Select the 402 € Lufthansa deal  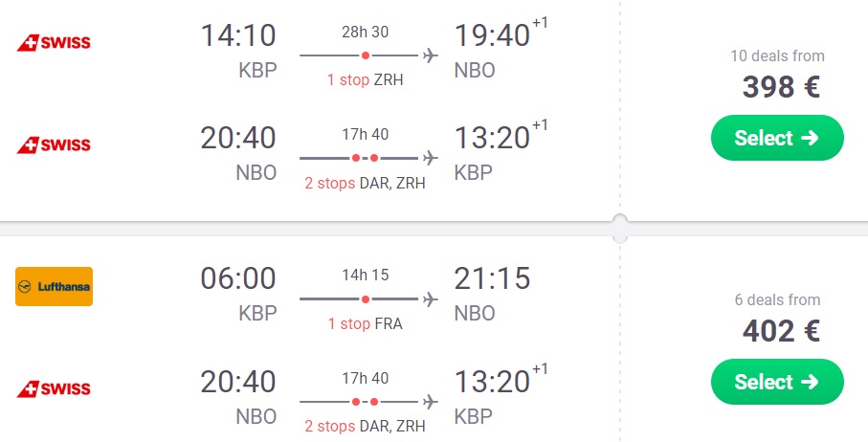coord(777,382)
